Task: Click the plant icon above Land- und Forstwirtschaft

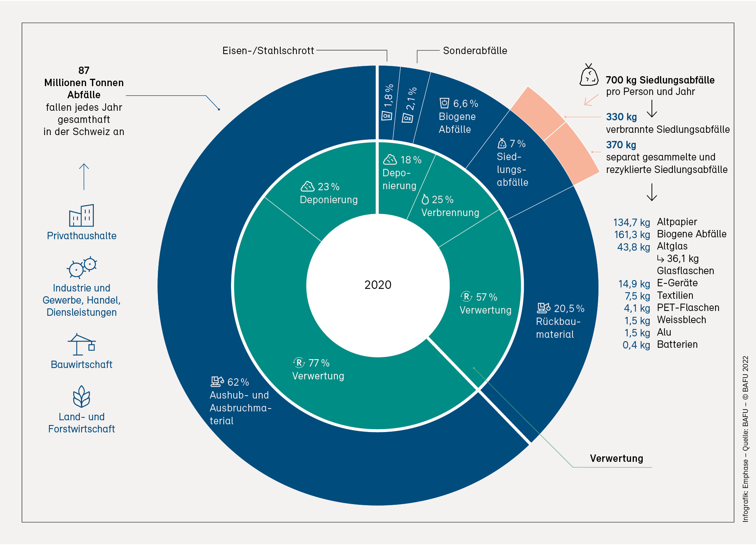Action: point(81,397)
